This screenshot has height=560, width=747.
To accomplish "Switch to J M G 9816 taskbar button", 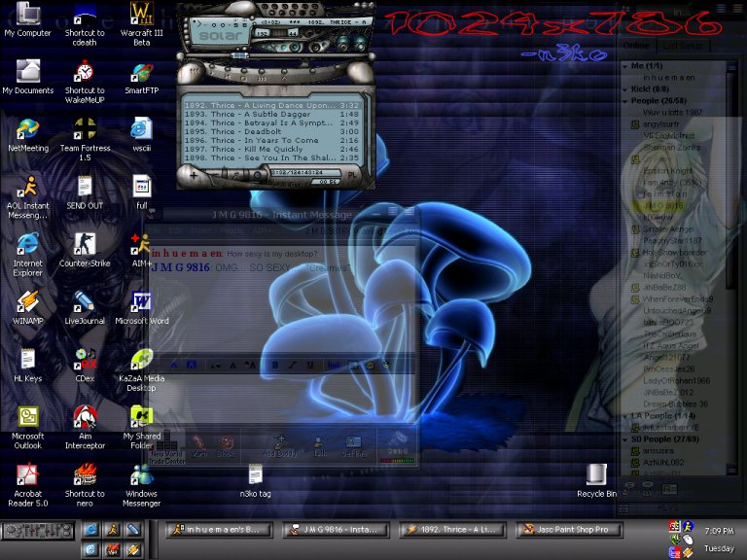I will pos(337,530).
